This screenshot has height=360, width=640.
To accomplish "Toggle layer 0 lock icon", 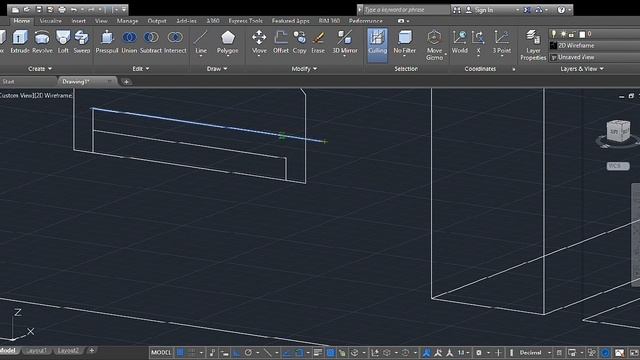I will (572, 34).
